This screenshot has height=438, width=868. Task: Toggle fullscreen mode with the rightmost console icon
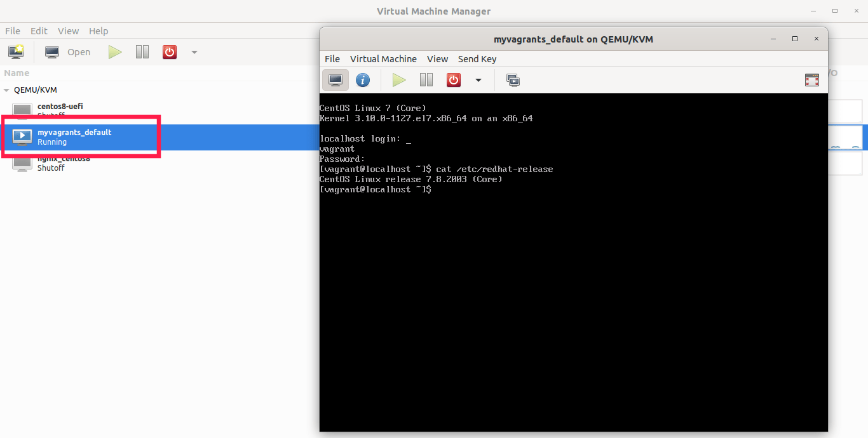coord(811,80)
